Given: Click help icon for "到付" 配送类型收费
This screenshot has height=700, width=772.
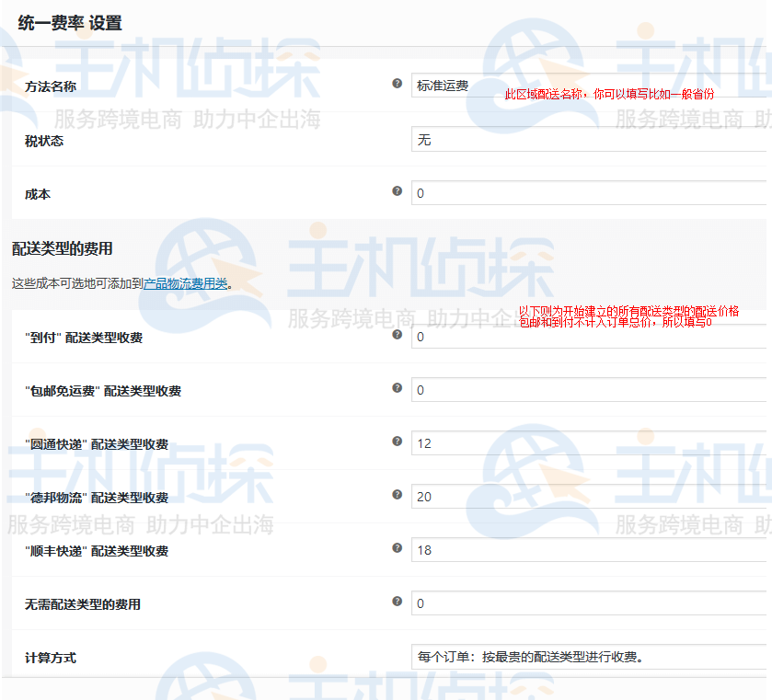Looking at the screenshot, I should tap(398, 335).
